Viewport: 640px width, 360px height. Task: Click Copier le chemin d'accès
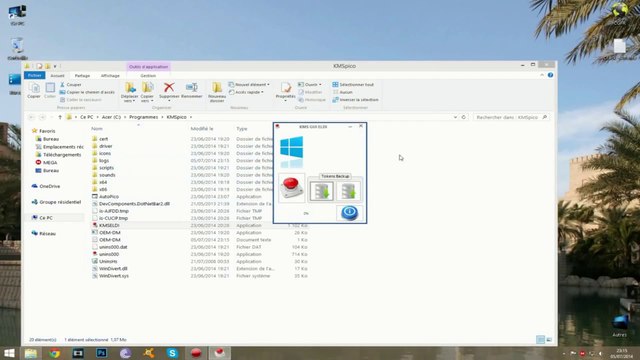coord(87,92)
